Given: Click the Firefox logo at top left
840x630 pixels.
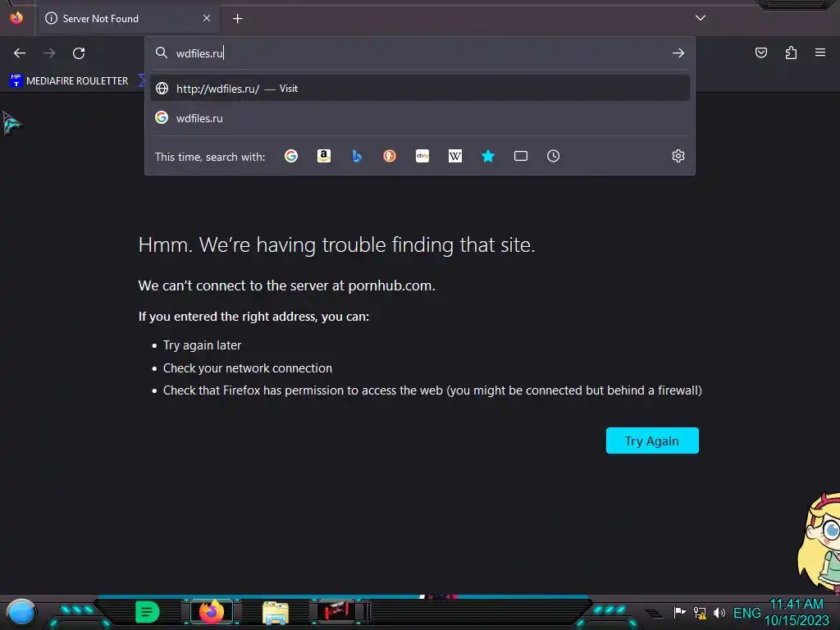Looking at the screenshot, I should [16, 18].
